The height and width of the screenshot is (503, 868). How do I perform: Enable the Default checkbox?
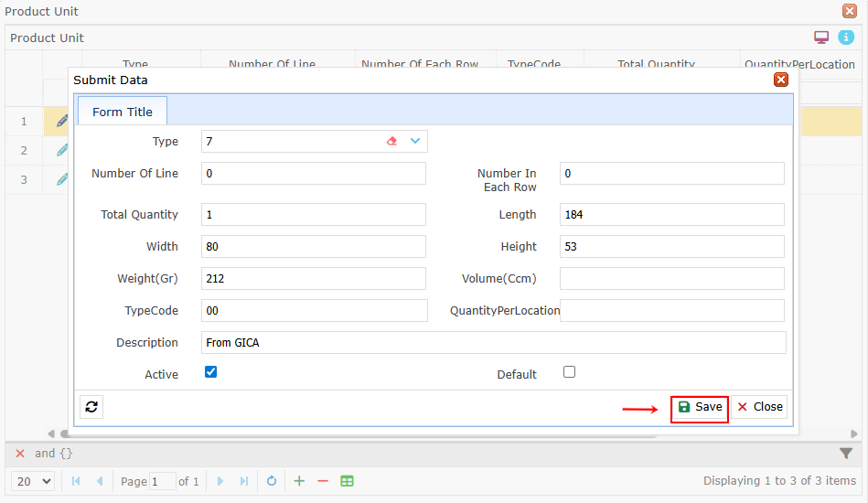[569, 372]
